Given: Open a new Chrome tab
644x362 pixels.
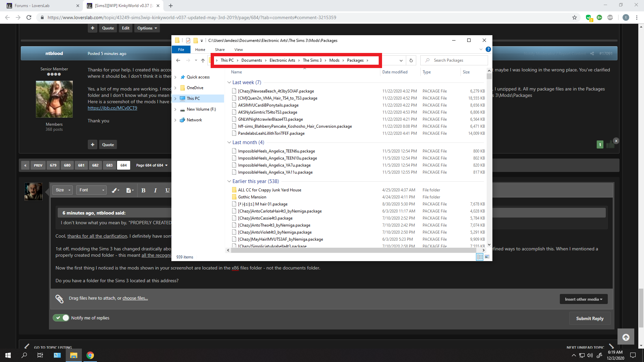Looking at the screenshot, I should pos(171,6).
